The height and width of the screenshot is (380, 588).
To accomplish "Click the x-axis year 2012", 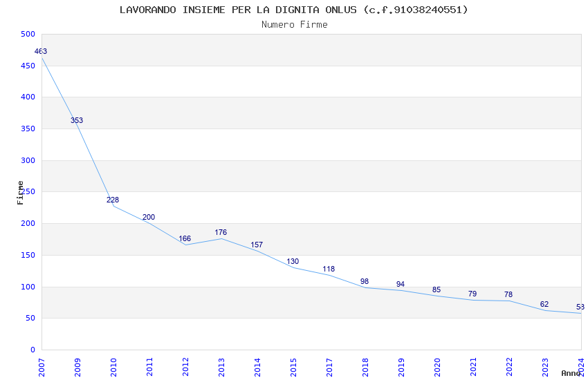I will click(x=185, y=368).
